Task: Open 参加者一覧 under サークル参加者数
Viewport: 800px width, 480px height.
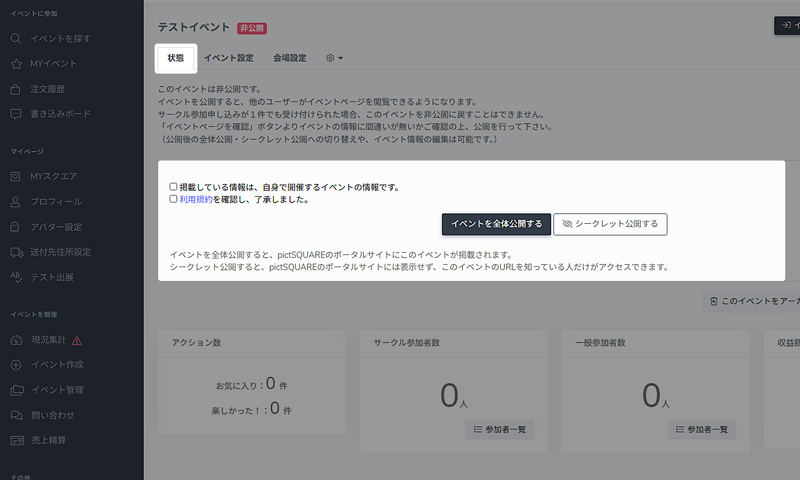Action: click(x=499, y=429)
